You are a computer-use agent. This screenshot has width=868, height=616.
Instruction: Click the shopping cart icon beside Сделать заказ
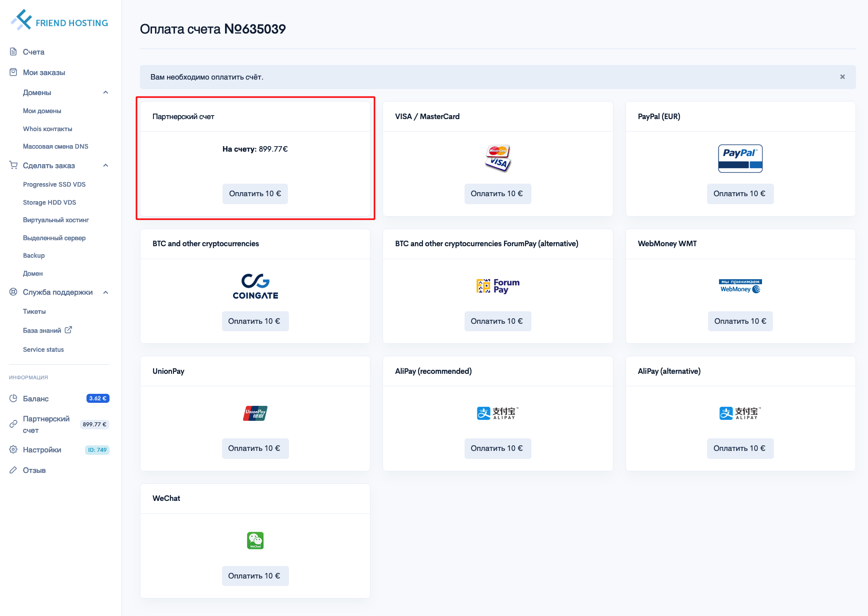(13, 165)
